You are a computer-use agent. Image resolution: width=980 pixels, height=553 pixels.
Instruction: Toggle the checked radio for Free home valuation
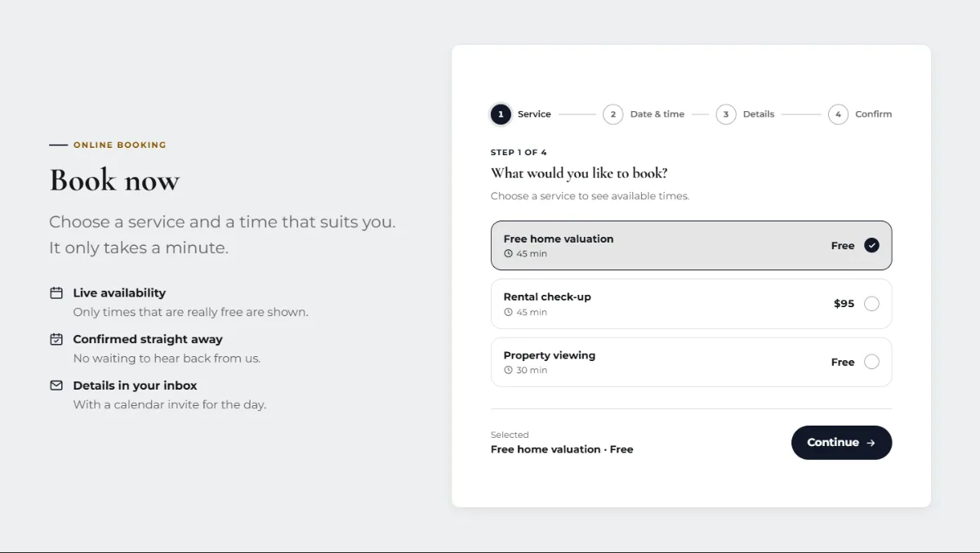click(x=871, y=245)
